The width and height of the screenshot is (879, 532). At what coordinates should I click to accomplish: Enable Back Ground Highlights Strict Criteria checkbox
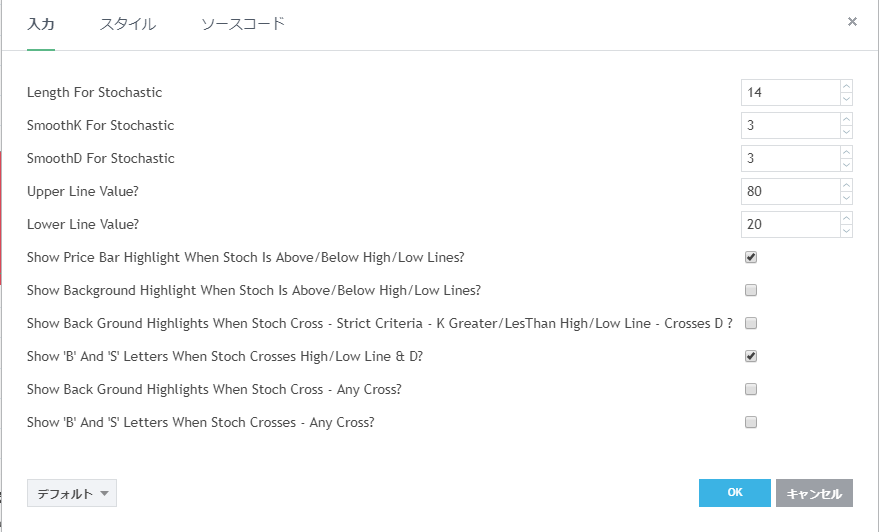(751, 323)
